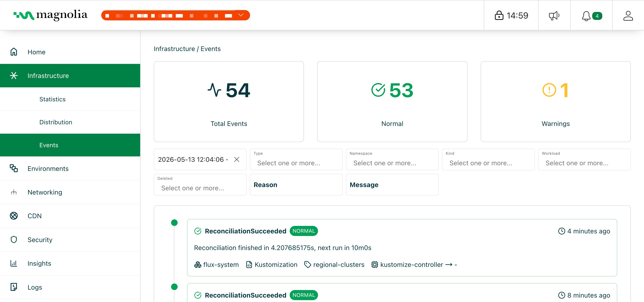Image resolution: width=644 pixels, height=302 pixels.
Task: Click the session lock timer icon
Action: point(499,15)
